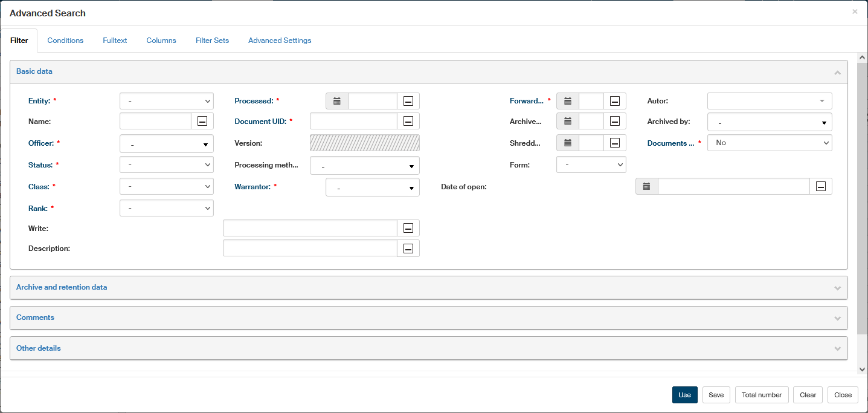
Task: Open calendar picker for Forward date field
Action: click(x=567, y=101)
